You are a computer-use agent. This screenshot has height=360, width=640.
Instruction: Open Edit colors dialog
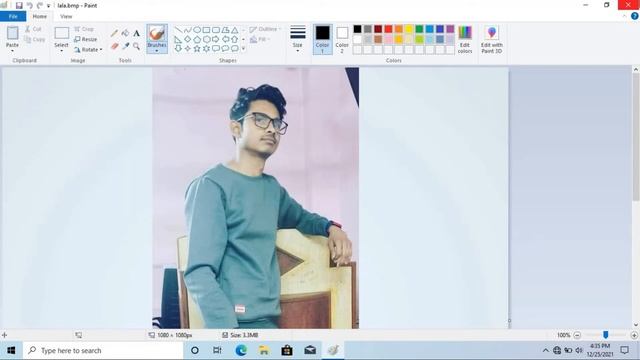point(465,40)
